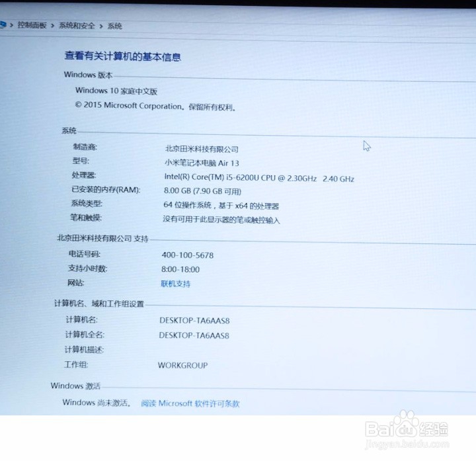Click the 支持小时数 label
The width and height of the screenshot is (476, 461).
pyautogui.click(x=87, y=268)
